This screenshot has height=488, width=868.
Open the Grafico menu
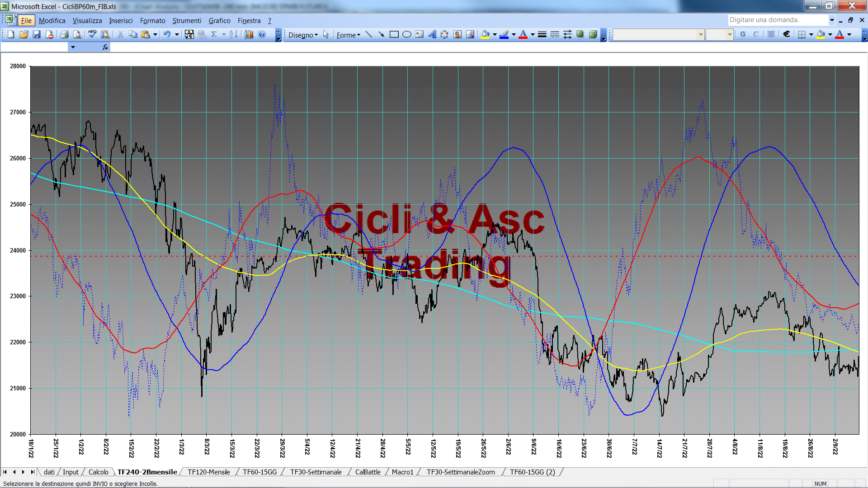click(219, 21)
